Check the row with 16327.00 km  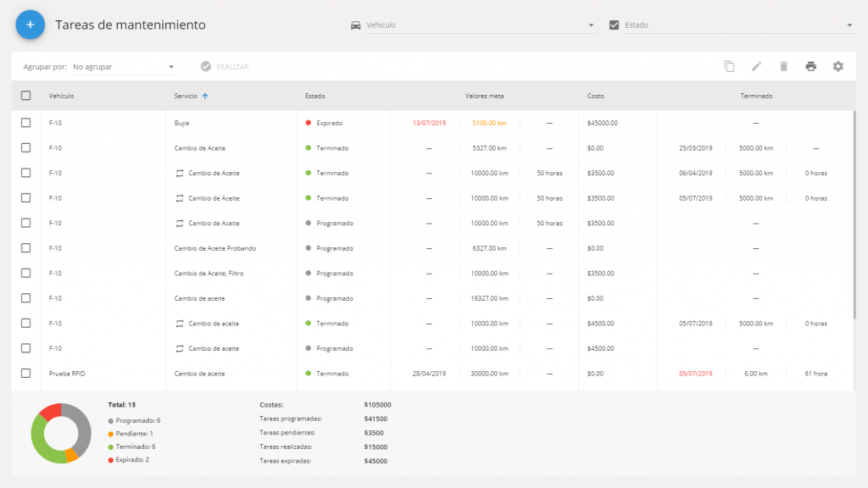pyautogui.click(x=26, y=297)
